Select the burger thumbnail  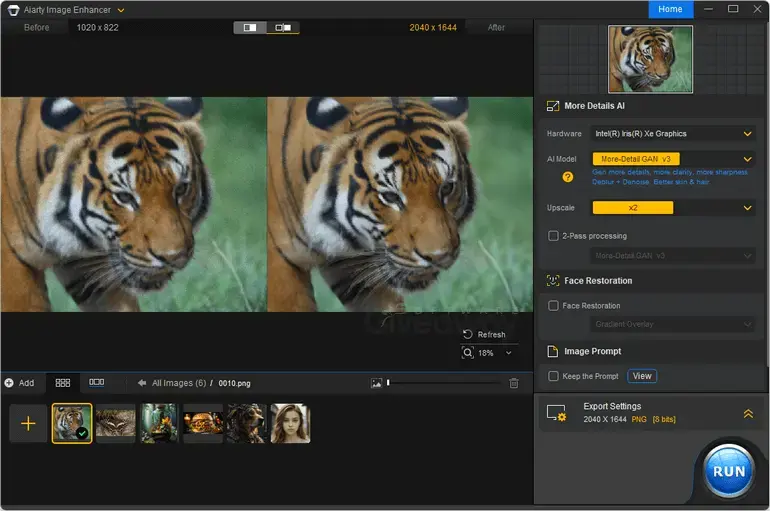click(x=203, y=423)
